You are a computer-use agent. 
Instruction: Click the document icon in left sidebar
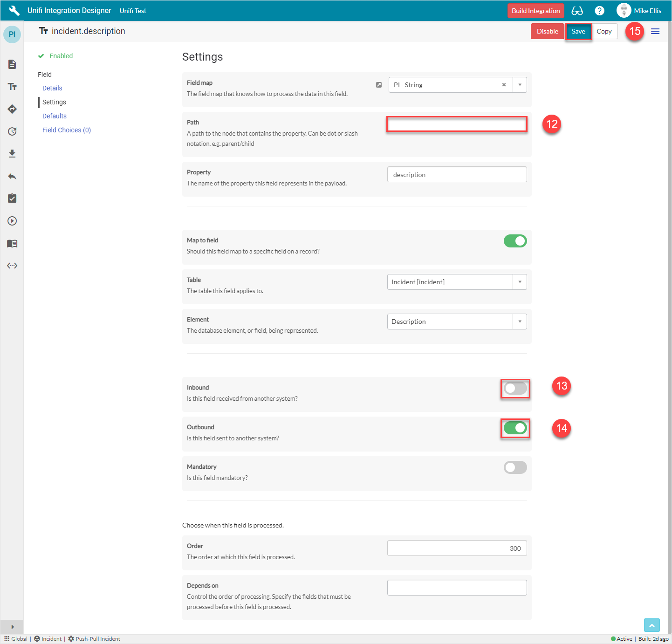click(12, 64)
